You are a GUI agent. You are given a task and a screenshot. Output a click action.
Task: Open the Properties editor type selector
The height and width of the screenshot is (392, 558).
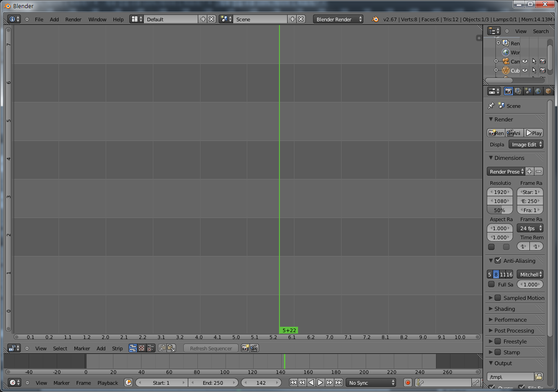pos(494,91)
